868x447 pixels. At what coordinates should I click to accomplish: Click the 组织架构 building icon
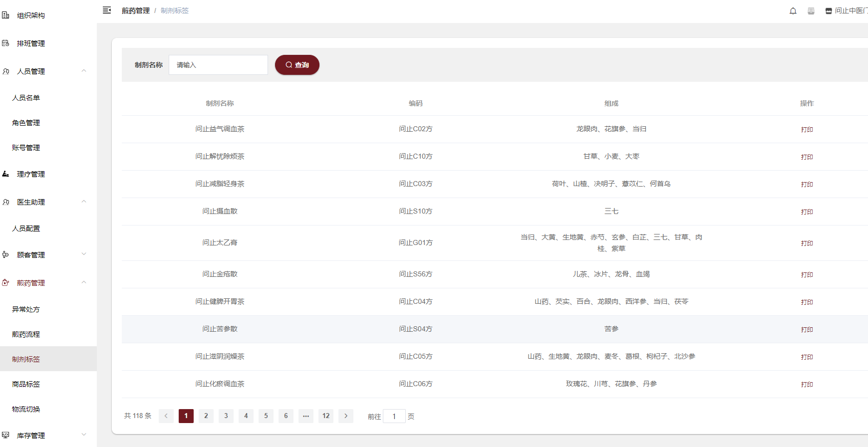[x=5, y=15]
